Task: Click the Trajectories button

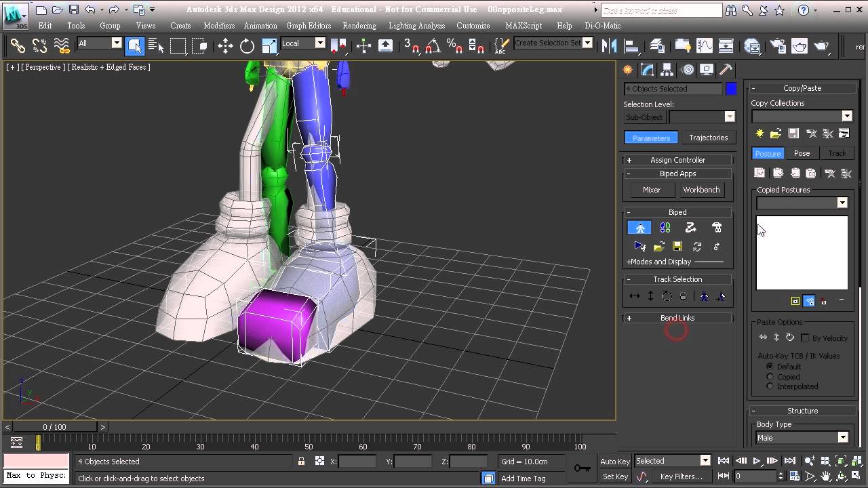Action: coord(708,138)
